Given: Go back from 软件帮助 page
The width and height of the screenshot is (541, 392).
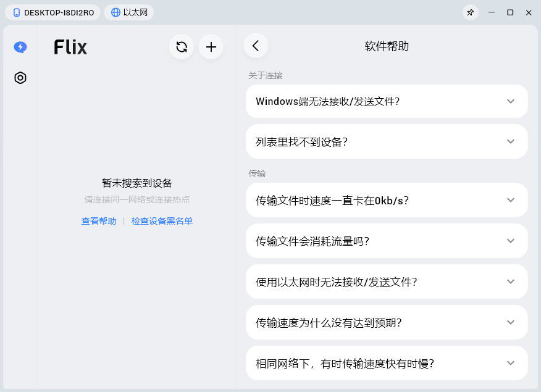Looking at the screenshot, I should [256, 46].
